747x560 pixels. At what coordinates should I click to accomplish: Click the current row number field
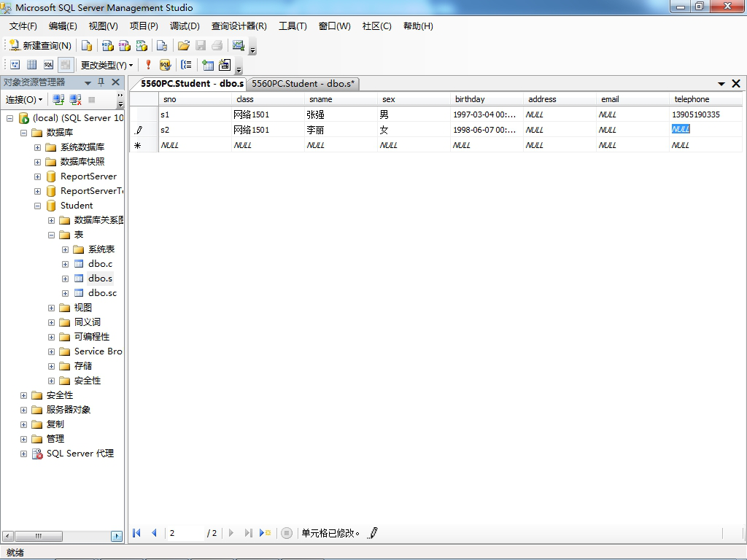click(x=185, y=533)
